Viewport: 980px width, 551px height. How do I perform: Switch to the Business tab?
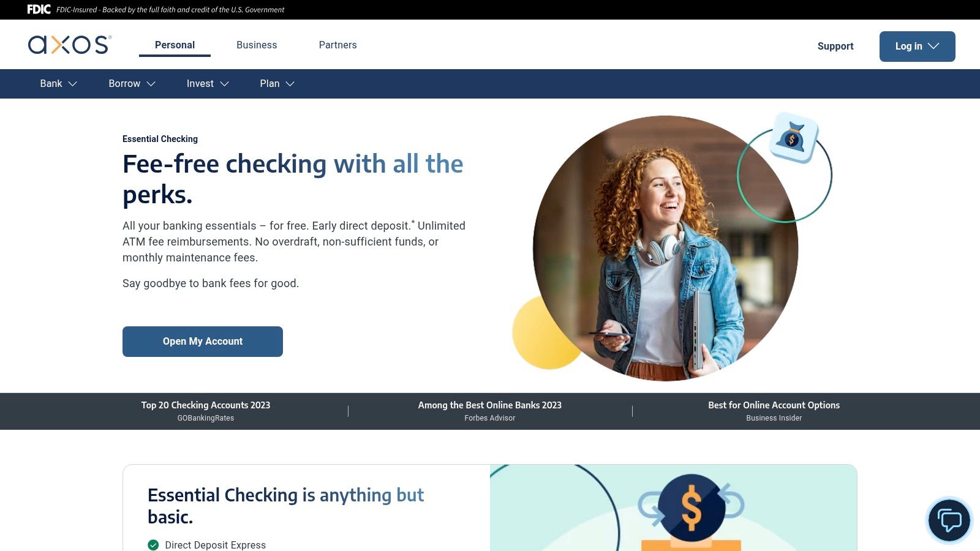pyautogui.click(x=257, y=45)
